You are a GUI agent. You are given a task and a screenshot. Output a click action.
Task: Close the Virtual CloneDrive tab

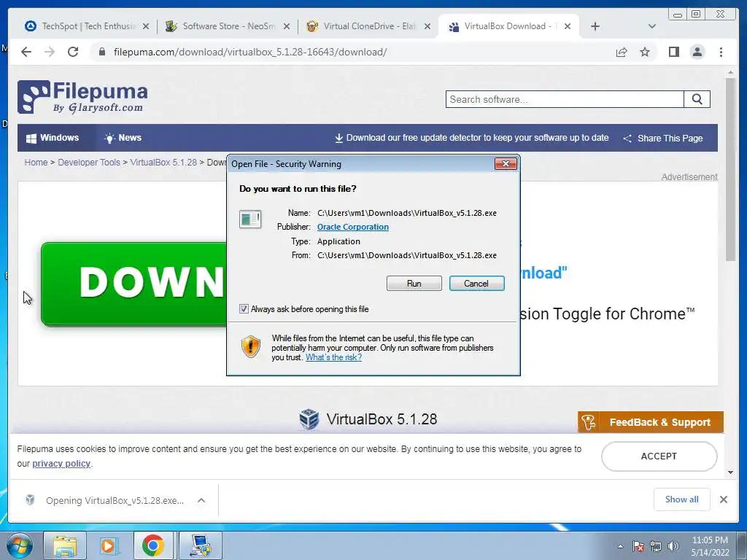click(x=427, y=27)
